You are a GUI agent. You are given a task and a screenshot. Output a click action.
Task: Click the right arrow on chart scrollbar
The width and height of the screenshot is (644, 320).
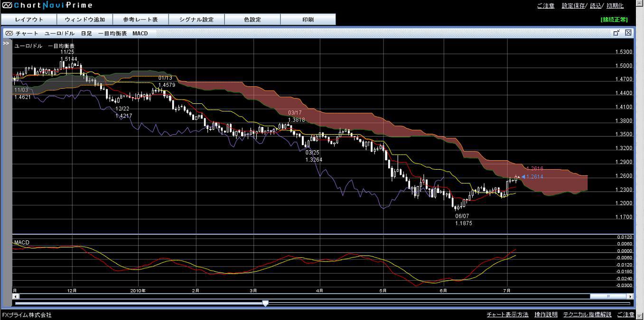pos(630,296)
